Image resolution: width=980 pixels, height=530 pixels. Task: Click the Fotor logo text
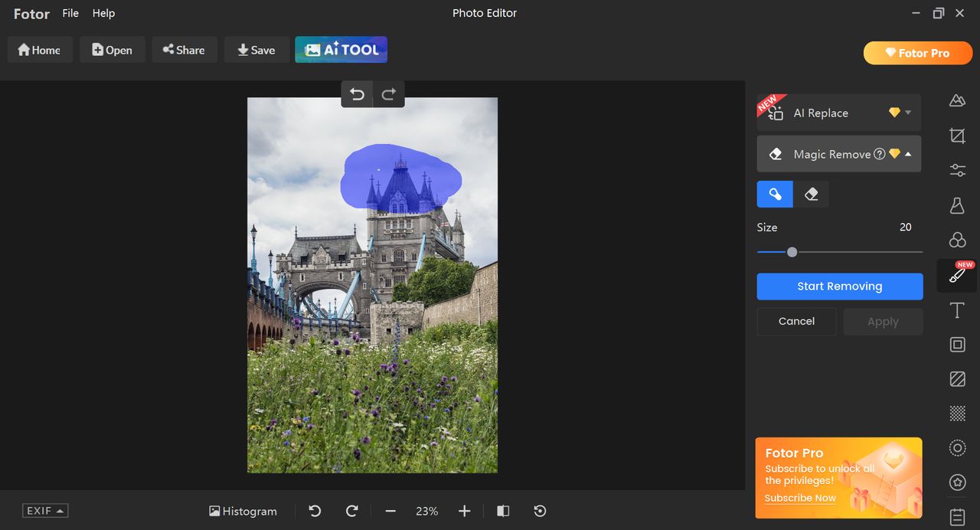31,14
